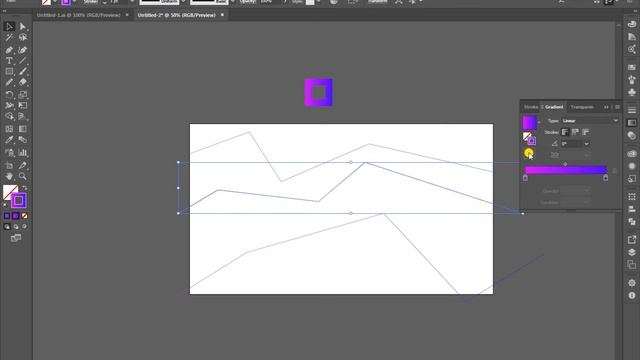This screenshot has width=640, height=360.
Task: Open Artboards panel from right dock
Action: click(x=632, y=264)
